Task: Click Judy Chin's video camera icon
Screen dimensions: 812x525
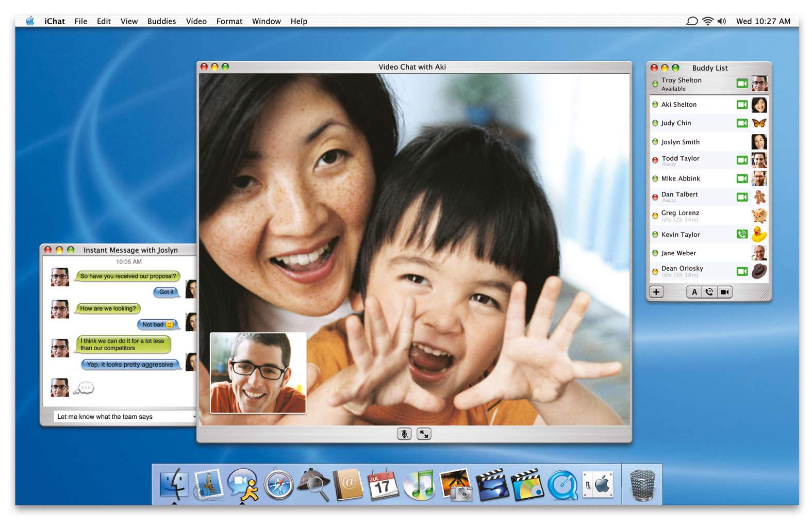Action: (x=742, y=123)
